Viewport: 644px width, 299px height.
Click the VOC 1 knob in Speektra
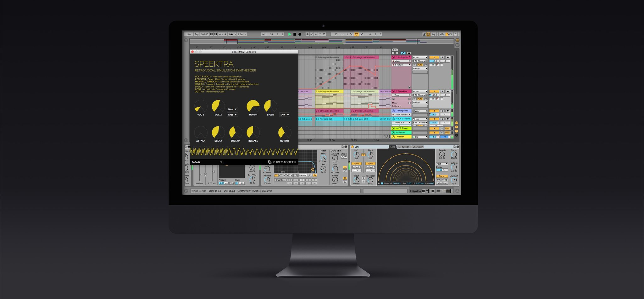[x=201, y=106]
